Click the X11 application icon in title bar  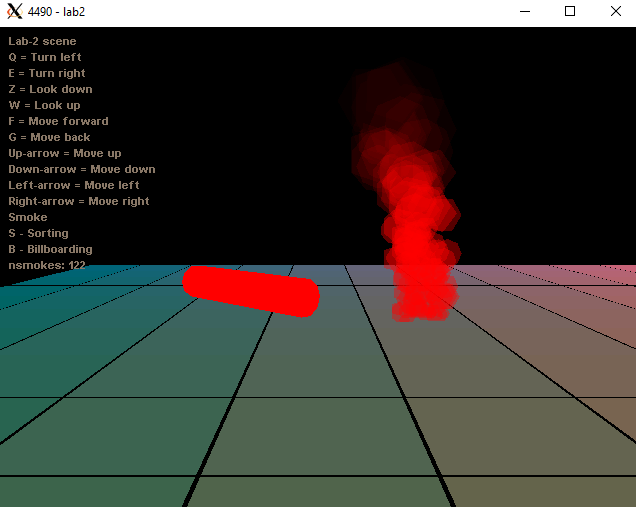click(15, 11)
